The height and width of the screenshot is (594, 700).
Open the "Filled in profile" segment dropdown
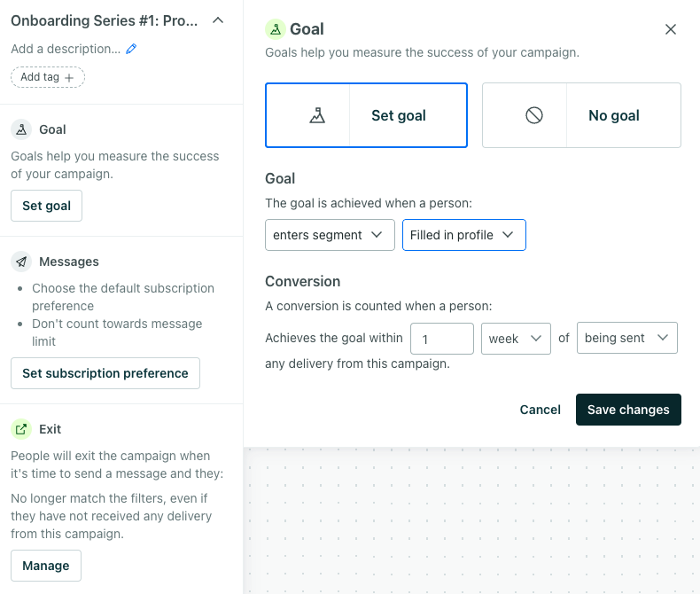(x=463, y=235)
